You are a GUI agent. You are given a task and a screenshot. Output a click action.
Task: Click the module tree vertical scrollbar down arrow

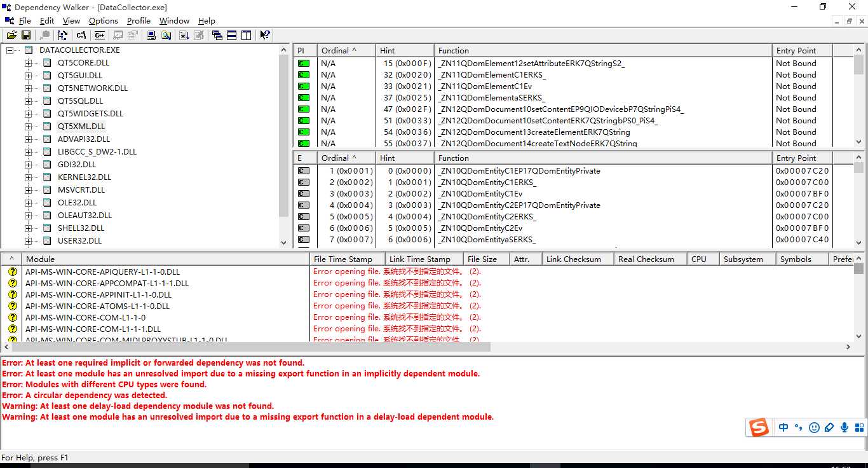(284, 242)
